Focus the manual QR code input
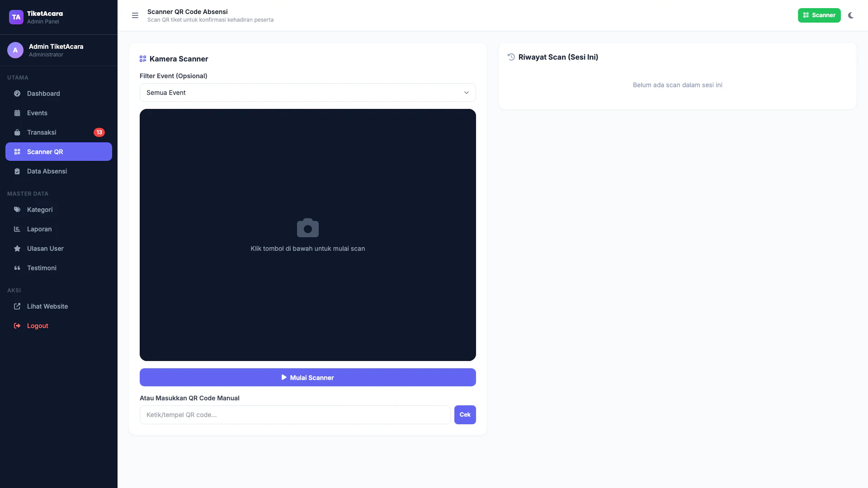Image resolution: width=868 pixels, height=488 pixels. pyautogui.click(x=295, y=415)
